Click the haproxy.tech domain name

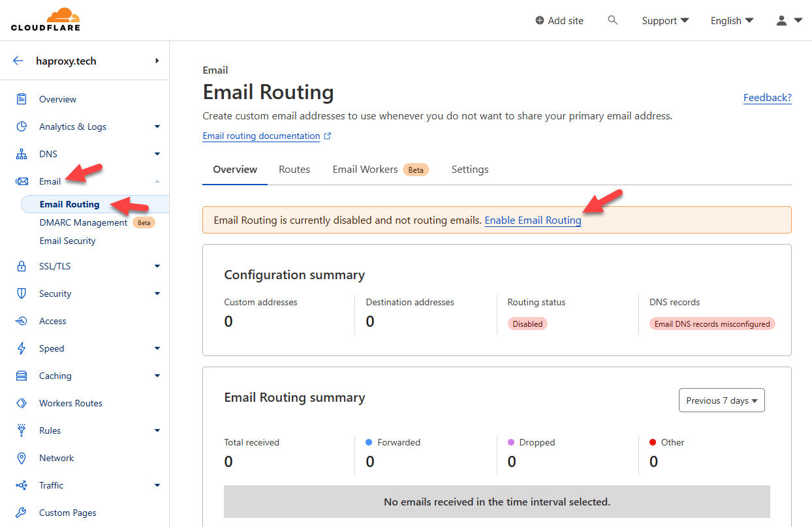(x=66, y=61)
